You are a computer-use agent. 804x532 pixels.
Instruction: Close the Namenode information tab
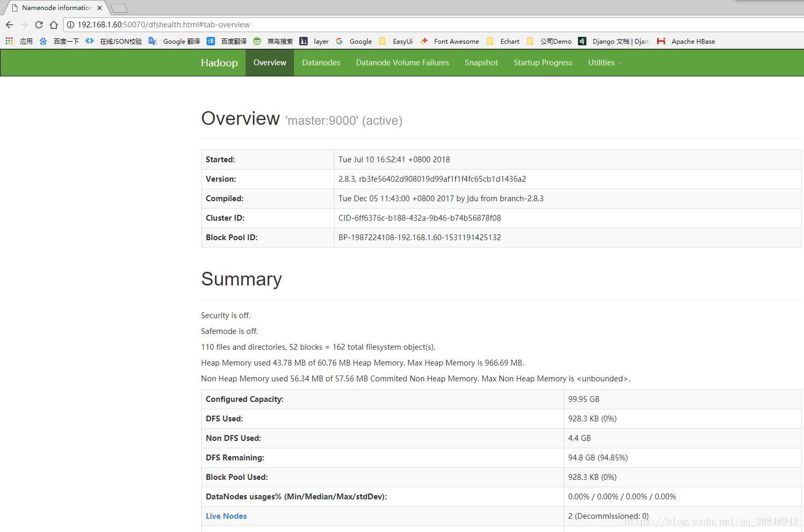click(x=100, y=8)
